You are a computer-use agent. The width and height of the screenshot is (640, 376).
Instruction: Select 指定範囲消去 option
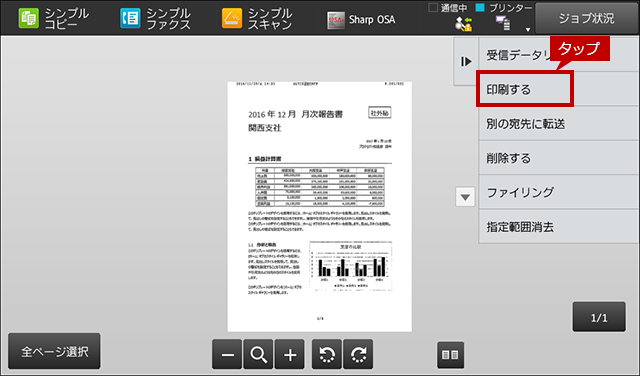(558, 227)
